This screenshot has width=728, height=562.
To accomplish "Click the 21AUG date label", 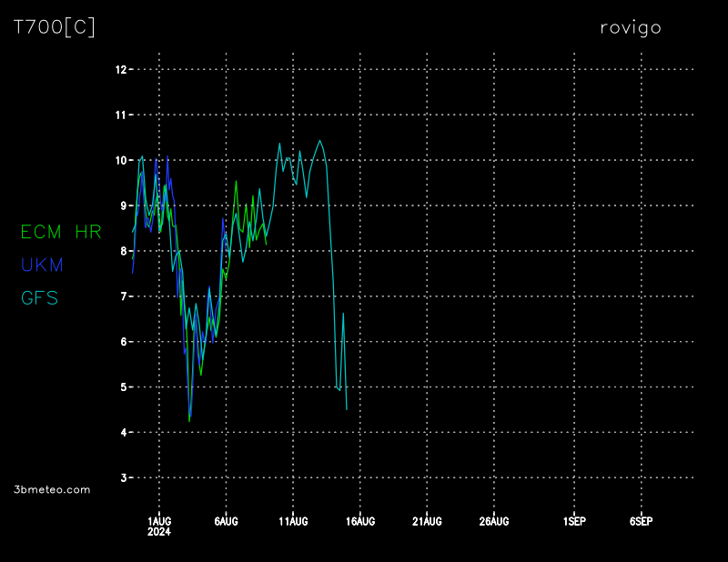I will tap(427, 521).
